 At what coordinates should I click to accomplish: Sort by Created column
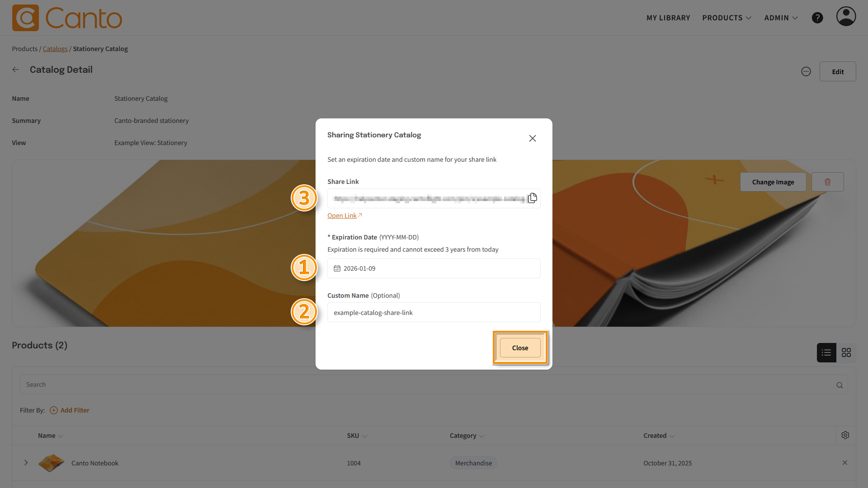pyautogui.click(x=659, y=436)
